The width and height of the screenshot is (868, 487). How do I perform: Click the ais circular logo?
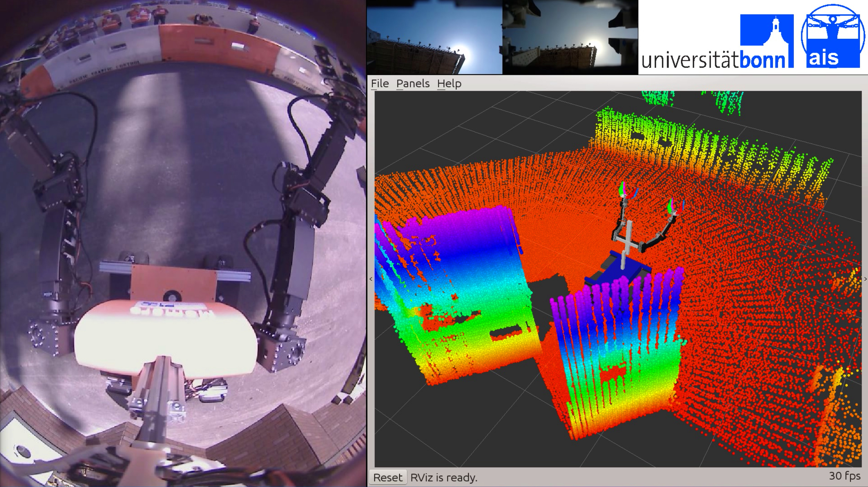coord(833,36)
